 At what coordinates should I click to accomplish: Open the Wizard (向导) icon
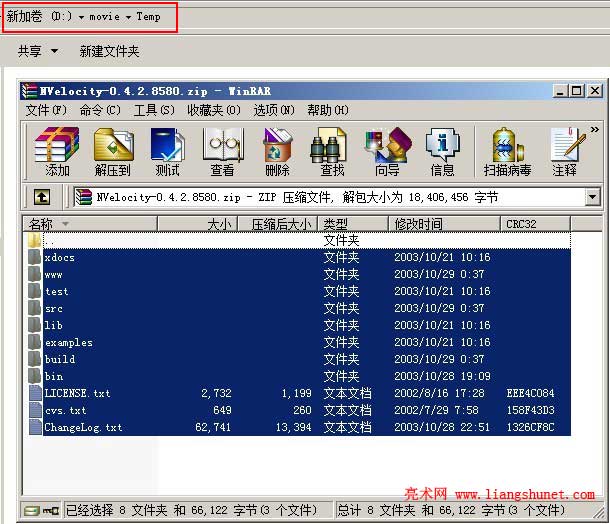pos(388,145)
